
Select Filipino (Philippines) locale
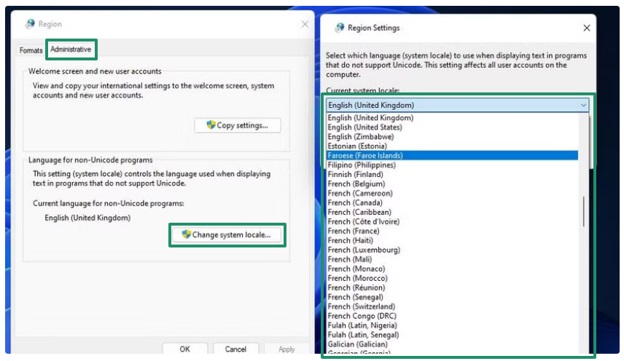452,165
